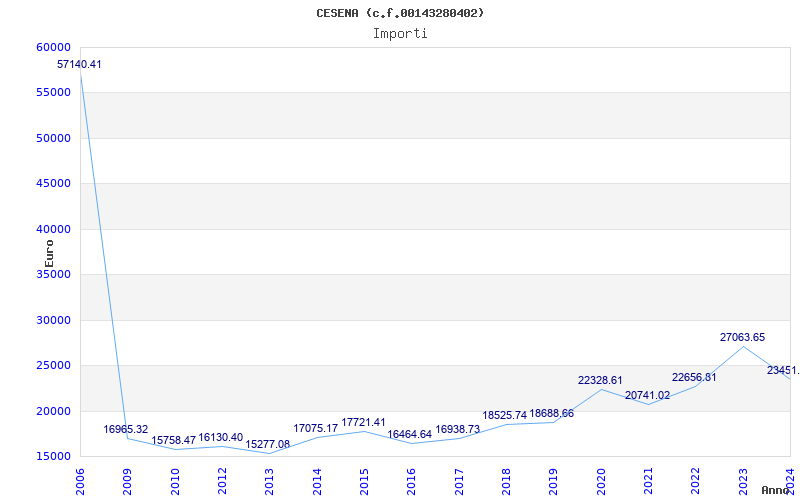800x500 pixels.
Task: Click the 16130.40 data label
Action: [x=221, y=437]
